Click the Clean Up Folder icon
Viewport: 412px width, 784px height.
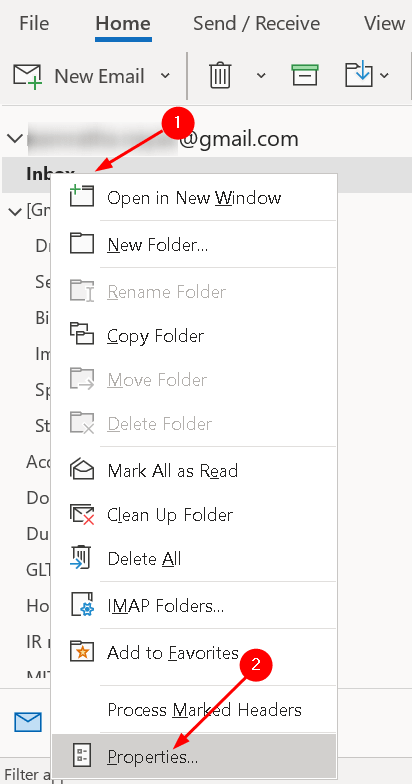pos(82,514)
